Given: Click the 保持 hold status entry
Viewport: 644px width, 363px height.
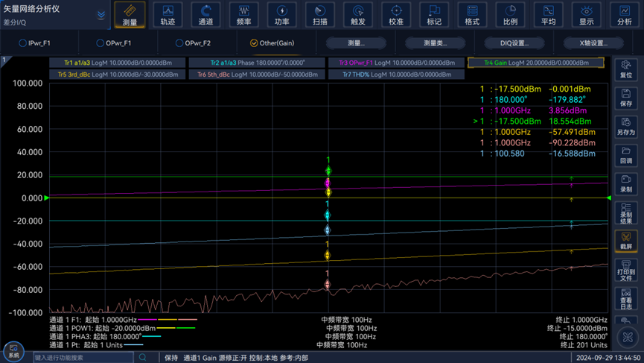Looking at the screenshot, I should click(171, 358).
